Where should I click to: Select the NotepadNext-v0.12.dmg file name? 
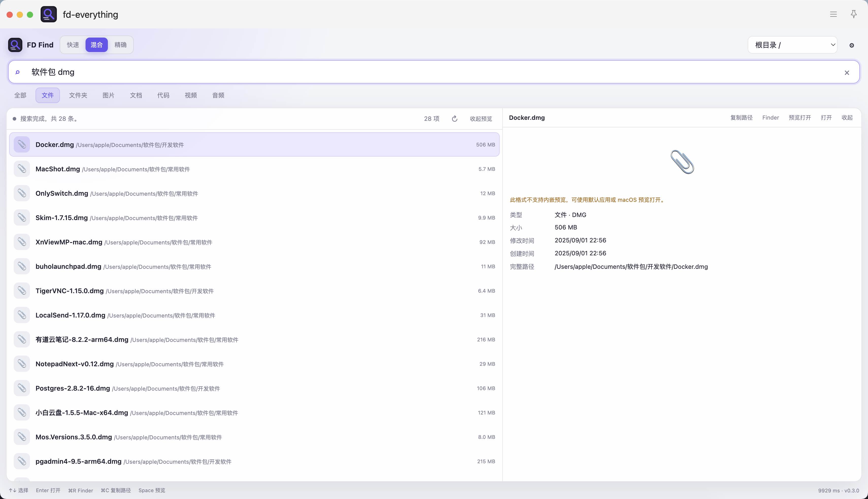pos(75,364)
